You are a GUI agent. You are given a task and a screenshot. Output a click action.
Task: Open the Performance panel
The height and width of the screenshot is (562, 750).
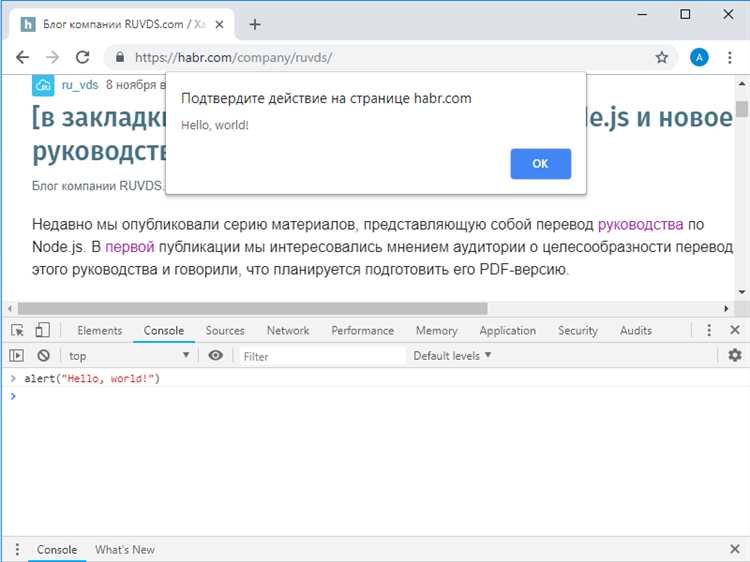pos(363,331)
